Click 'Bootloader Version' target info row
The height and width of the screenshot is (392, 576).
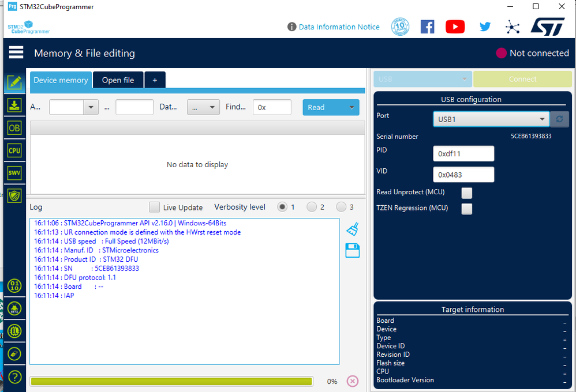pyautogui.click(x=473, y=380)
